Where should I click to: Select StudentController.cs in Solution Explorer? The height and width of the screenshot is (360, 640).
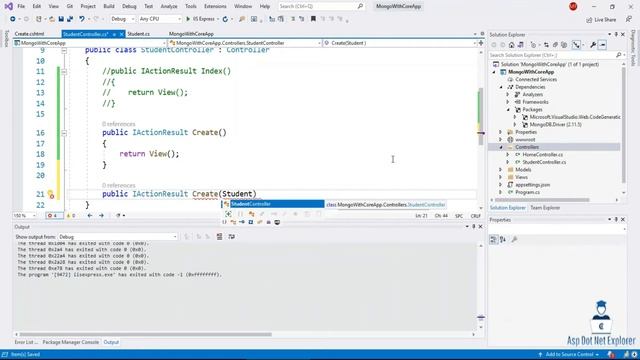pos(544,162)
